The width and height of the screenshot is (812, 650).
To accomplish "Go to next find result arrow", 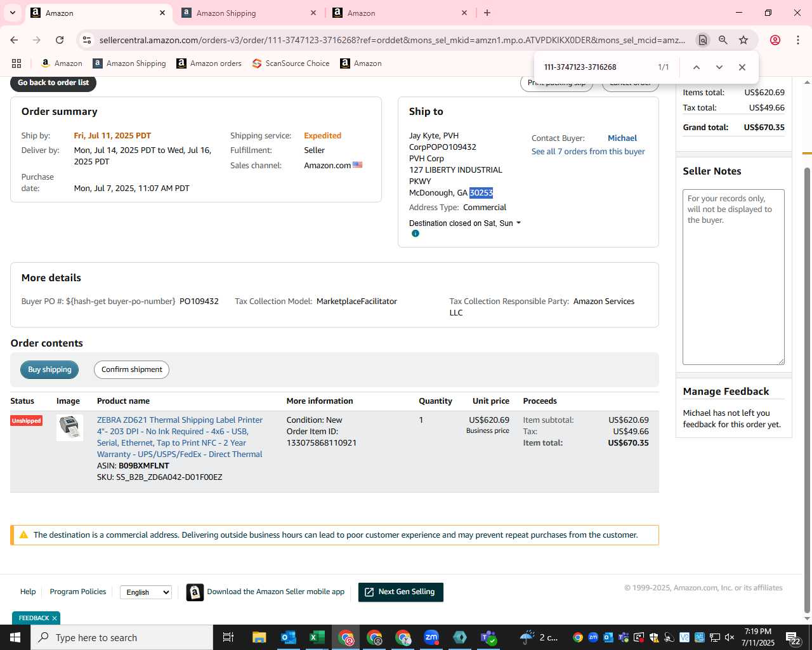I will pyautogui.click(x=719, y=67).
